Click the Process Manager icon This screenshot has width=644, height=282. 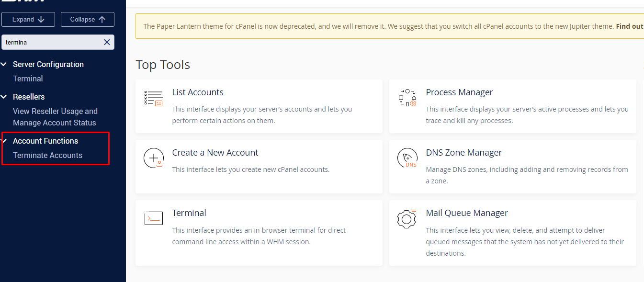[407, 98]
